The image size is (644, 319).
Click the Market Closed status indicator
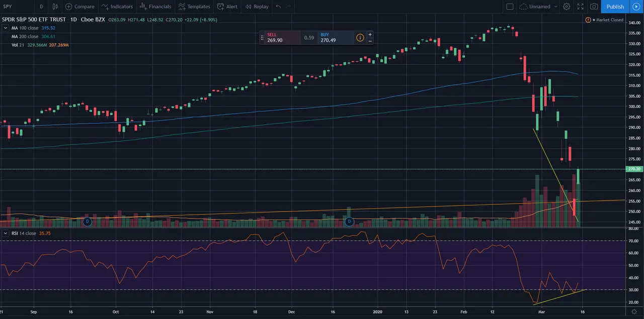point(604,20)
